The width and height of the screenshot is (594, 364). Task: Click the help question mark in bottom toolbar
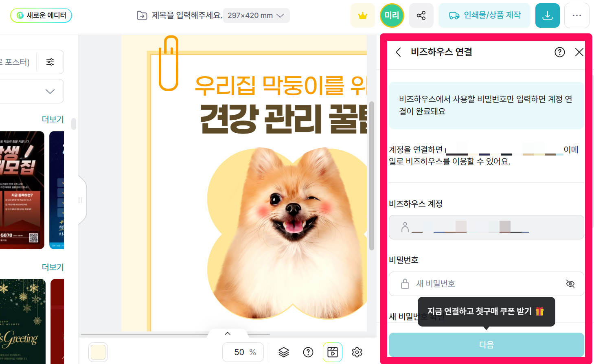(308, 352)
